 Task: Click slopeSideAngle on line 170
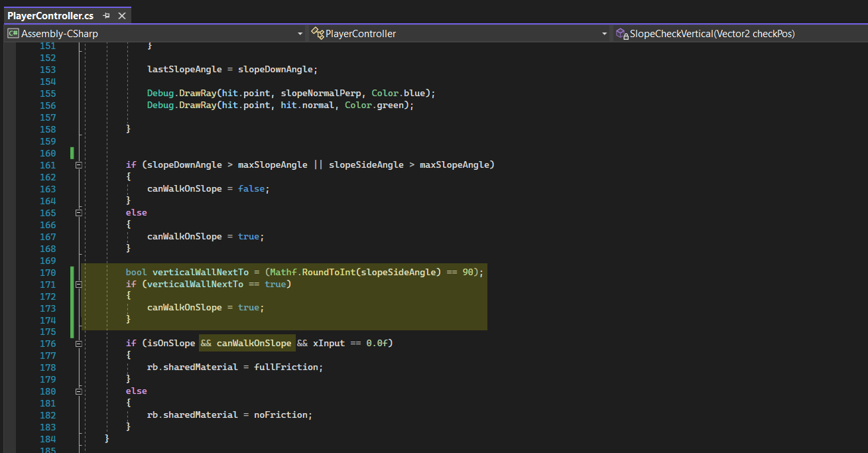(398, 272)
